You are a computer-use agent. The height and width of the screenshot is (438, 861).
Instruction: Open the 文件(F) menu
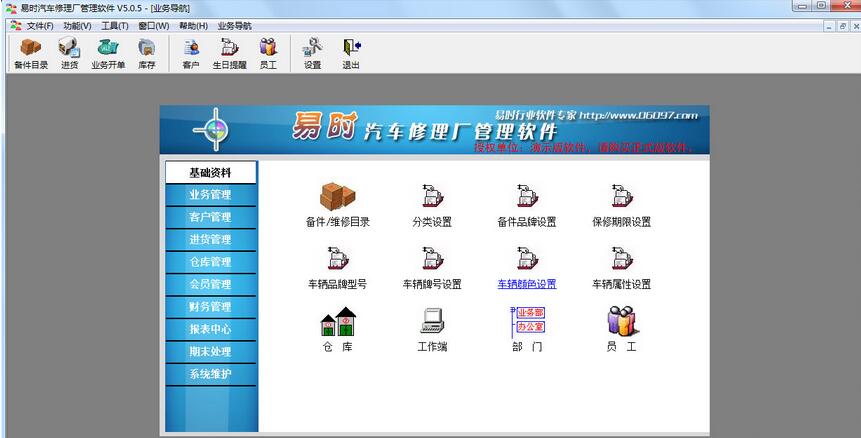click(x=40, y=26)
